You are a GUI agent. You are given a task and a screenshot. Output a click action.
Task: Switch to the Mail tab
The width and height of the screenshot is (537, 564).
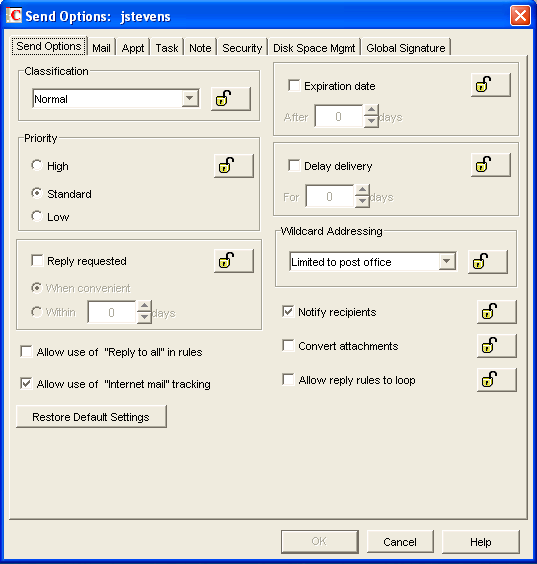pyautogui.click(x=101, y=48)
